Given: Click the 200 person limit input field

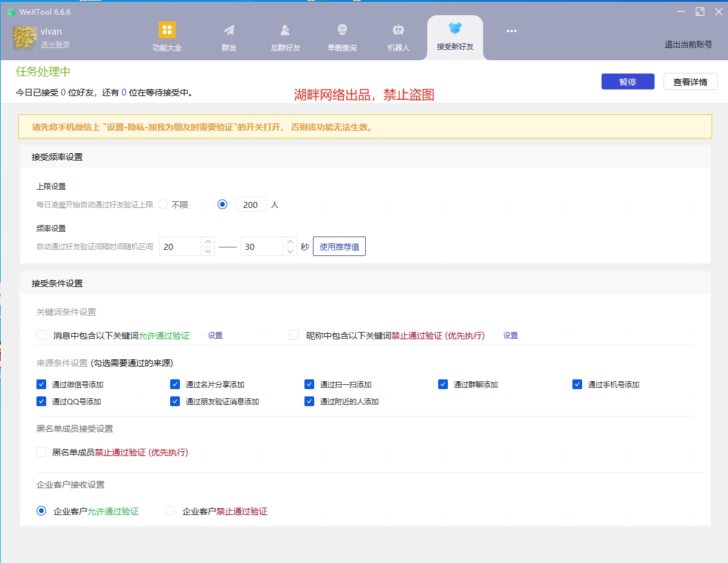Looking at the screenshot, I should [250, 204].
